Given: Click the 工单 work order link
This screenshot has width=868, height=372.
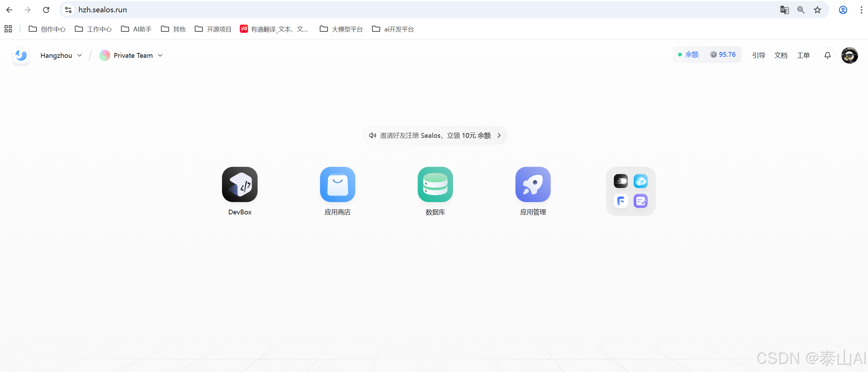Looking at the screenshot, I should pyautogui.click(x=803, y=55).
